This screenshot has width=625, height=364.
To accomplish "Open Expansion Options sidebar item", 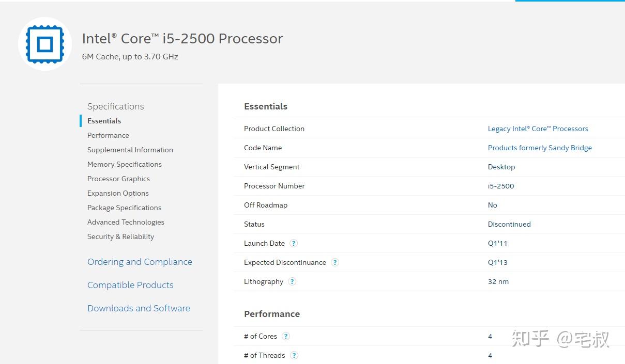I will click(x=118, y=193).
